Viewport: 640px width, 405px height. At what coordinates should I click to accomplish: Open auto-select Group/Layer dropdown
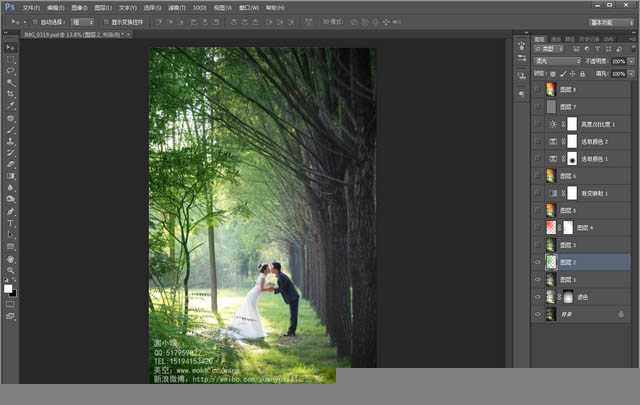pyautogui.click(x=83, y=22)
